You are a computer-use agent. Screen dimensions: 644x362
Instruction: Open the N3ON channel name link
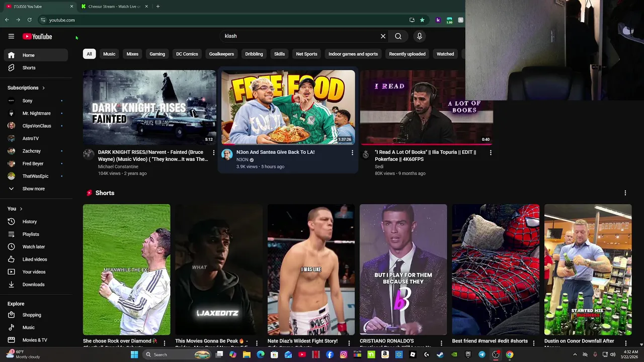[243, 160]
